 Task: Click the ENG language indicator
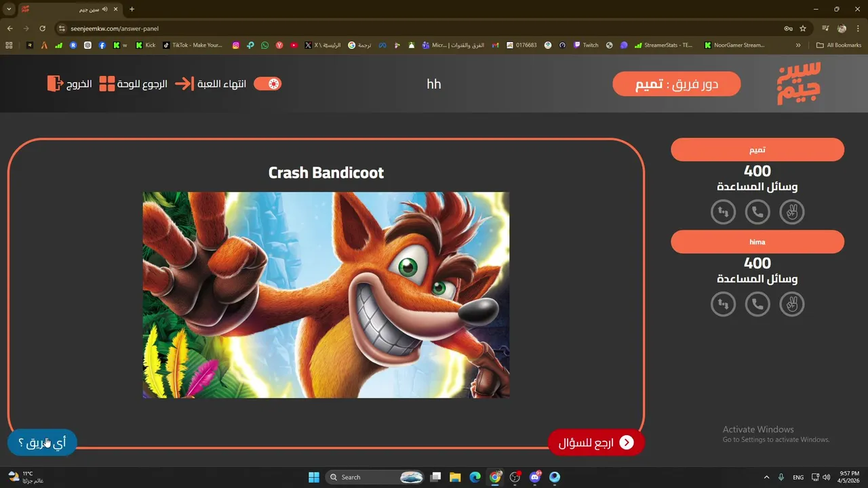(798, 477)
